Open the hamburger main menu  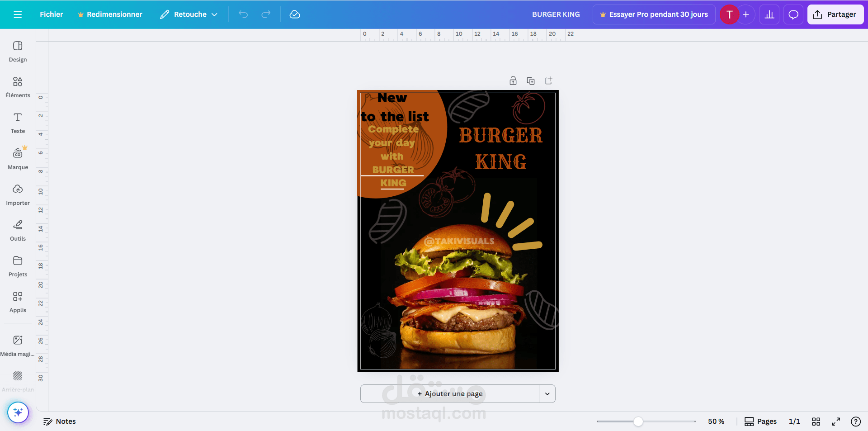(x=18, y=14)
